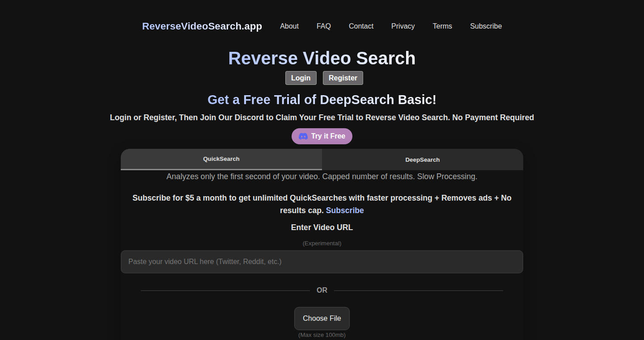Click the '(Max size 100mb)' note
This screenshot has width=644, height=340.
pos(322,335)
